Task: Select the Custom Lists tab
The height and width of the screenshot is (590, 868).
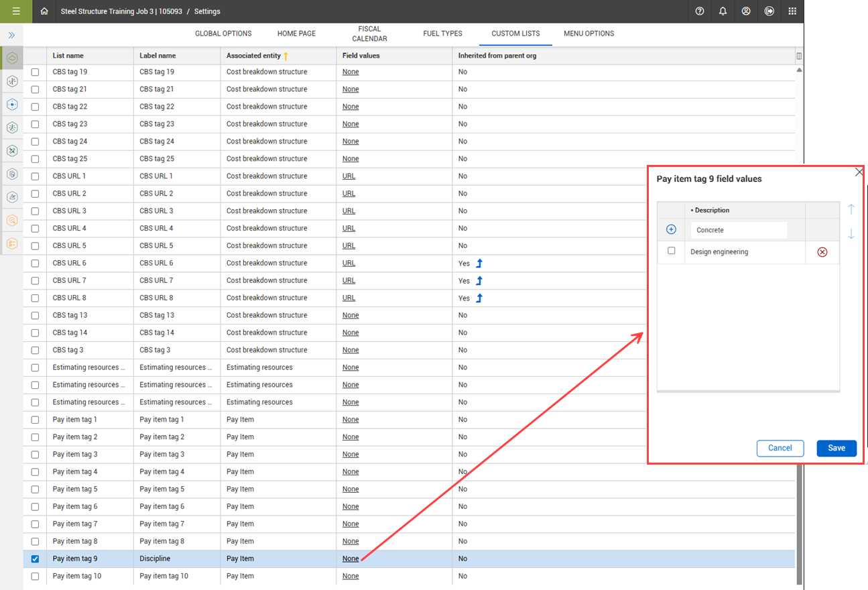Action: click(x=515, y=34)
